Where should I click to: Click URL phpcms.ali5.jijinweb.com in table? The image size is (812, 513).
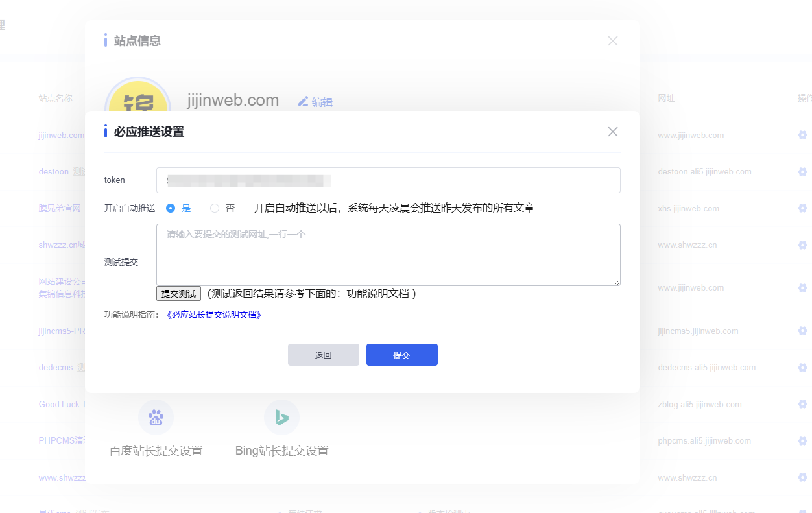coord(704,440)
